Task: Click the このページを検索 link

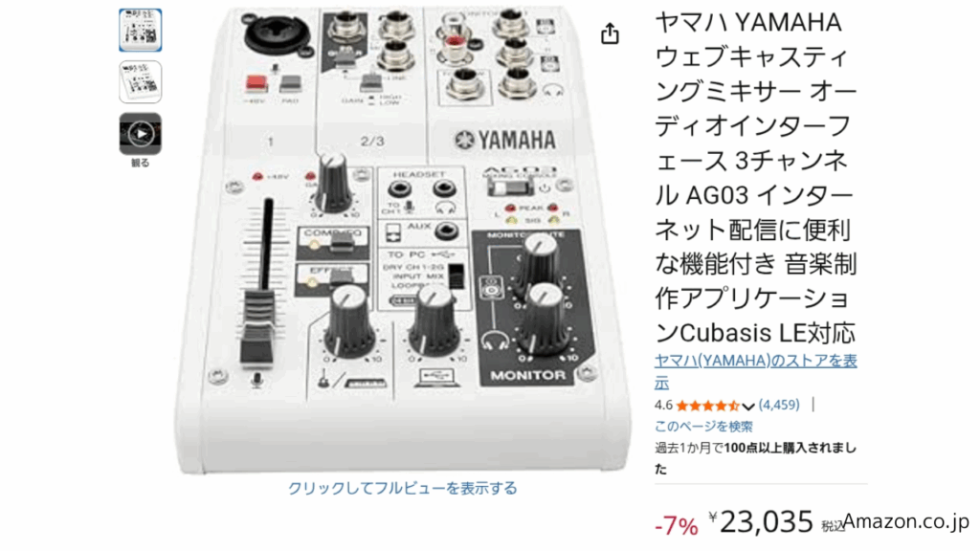Action: coord(703,426)
